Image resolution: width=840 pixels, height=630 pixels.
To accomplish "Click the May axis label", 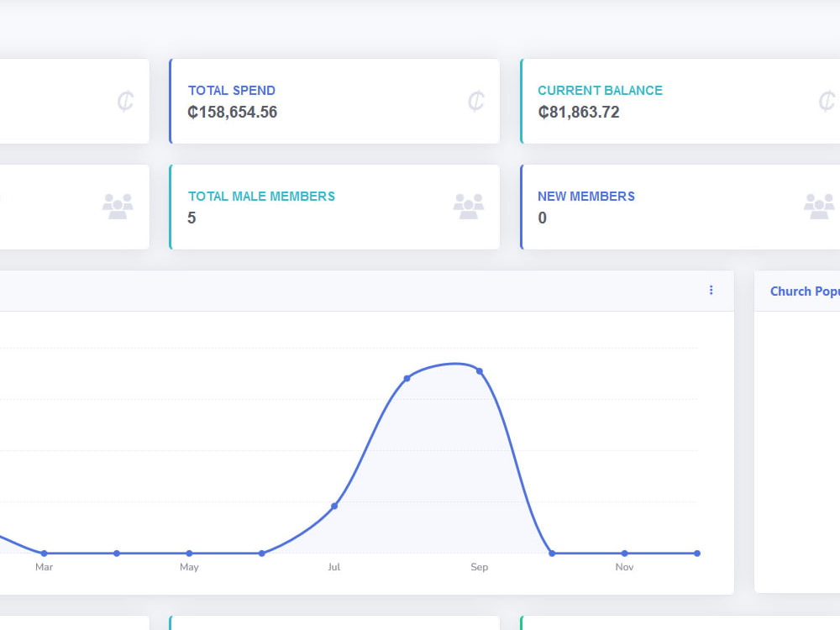I will coord(189,567).
